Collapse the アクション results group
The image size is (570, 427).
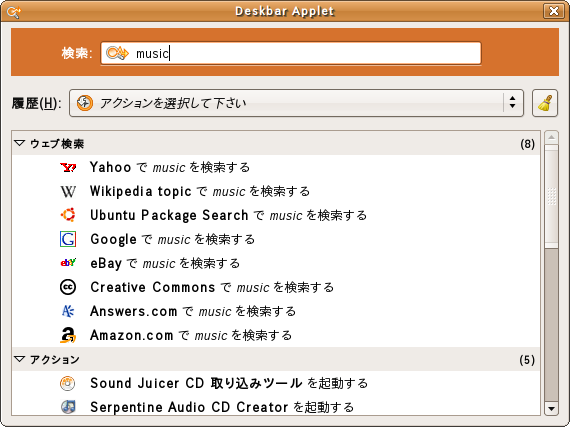point(20,359)
